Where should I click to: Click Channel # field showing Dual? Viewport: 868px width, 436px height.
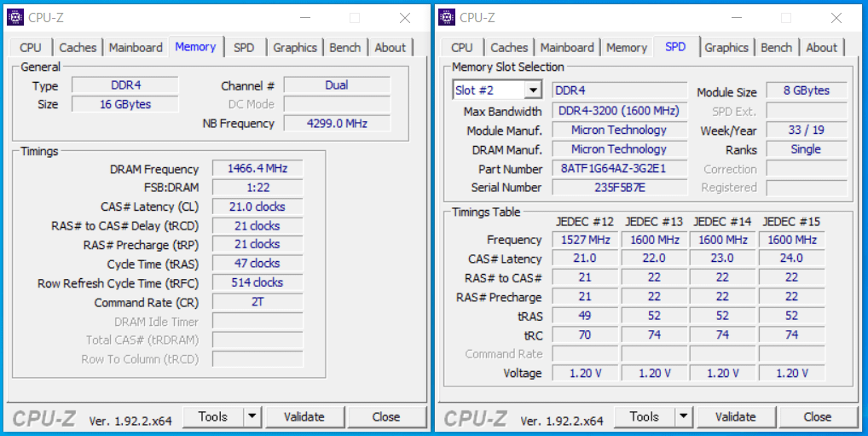[x=337, y=85]
